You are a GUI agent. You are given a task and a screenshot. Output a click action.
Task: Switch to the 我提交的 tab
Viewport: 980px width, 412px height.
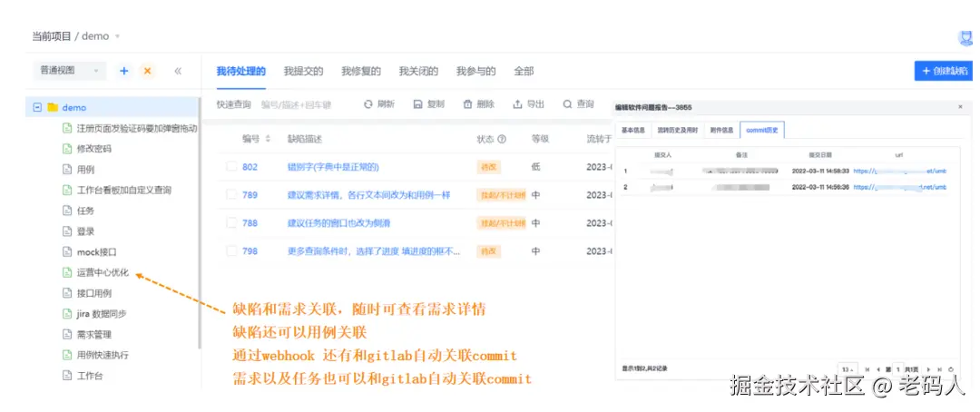pos(303,72)
